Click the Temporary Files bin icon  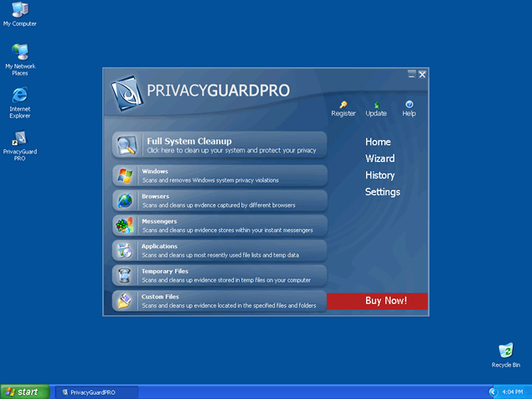pyautogui.click(x=125, y=275)
